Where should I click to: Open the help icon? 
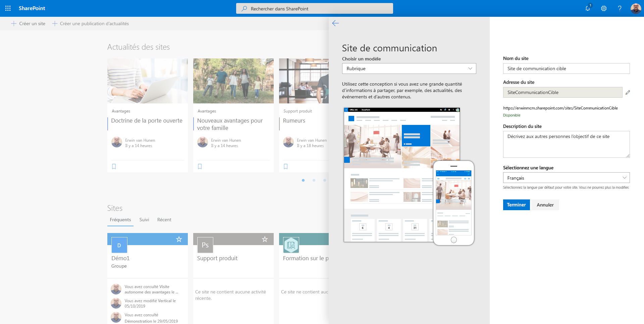(620, 8)
